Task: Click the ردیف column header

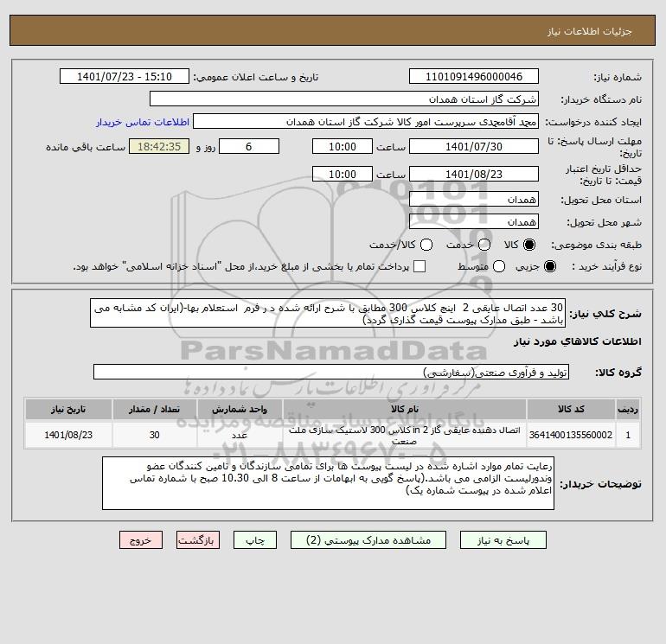Action: pyautogui.click(x=628, y=409)
